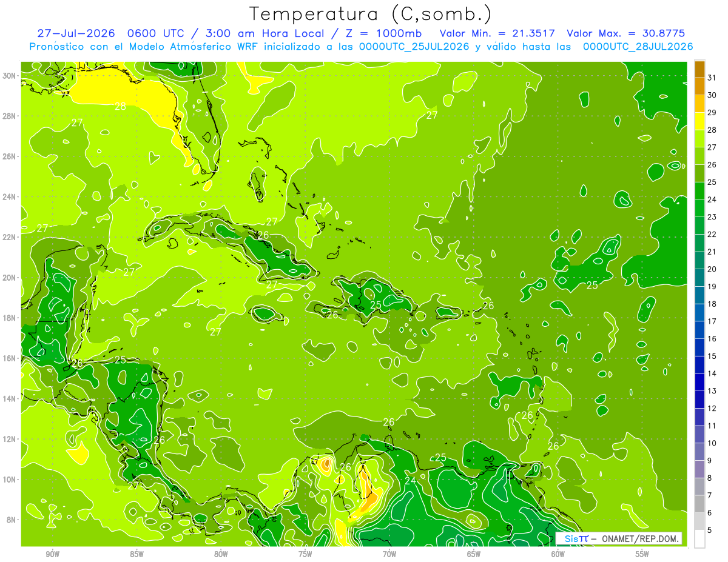Click the 60W longitude axis label

(558, 554)
